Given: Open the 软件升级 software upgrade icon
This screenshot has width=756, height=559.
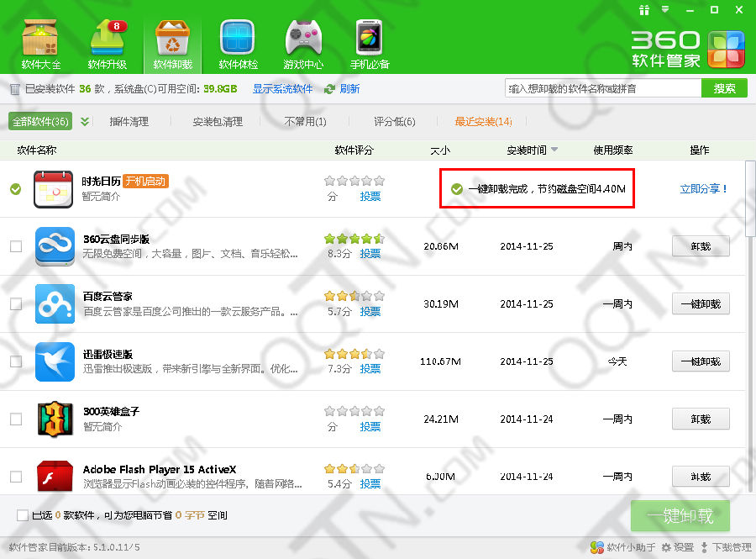Looking at the screenshot, I should pyautogui.click(x=107, y=44).
